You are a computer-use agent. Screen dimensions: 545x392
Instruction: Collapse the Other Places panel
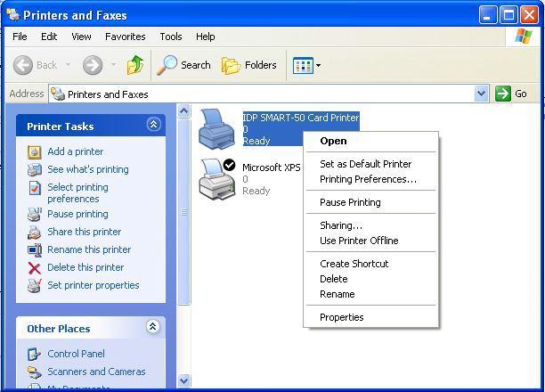pyautogui.click(x=153, y=327)
